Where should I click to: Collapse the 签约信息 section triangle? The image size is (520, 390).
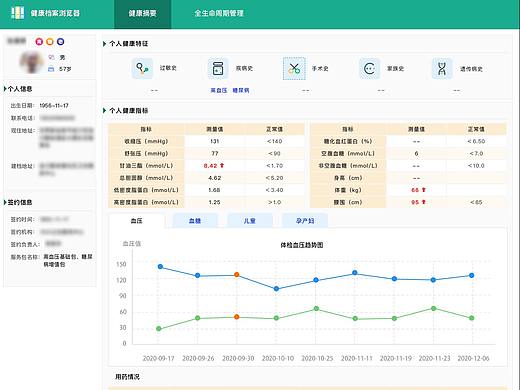(x=5, y=202)
